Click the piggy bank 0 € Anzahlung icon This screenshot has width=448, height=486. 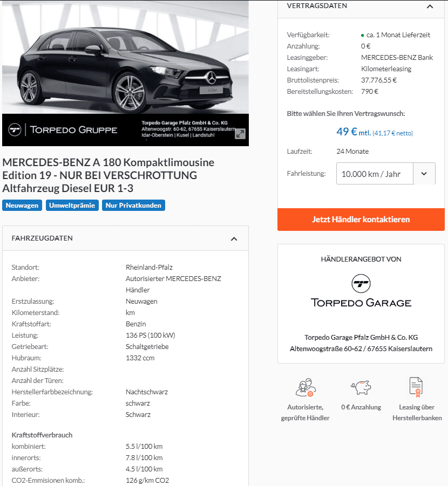(x=361, y=387)
